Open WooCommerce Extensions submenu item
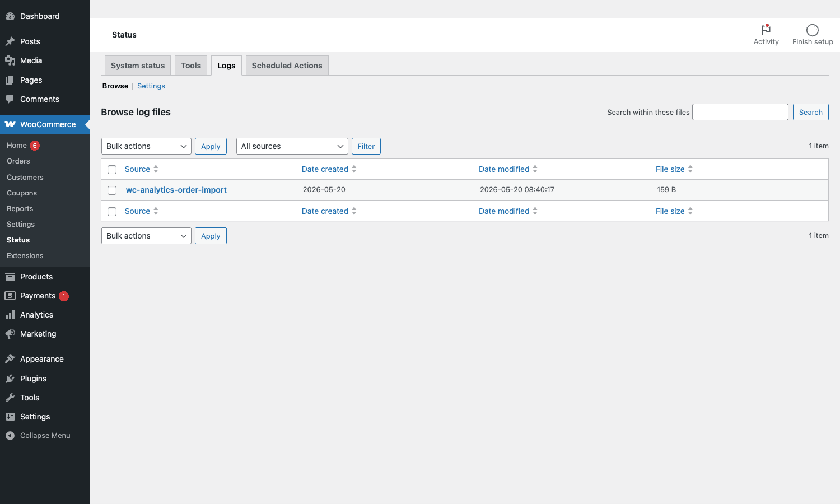840x504 pixels. pos(25,255)
